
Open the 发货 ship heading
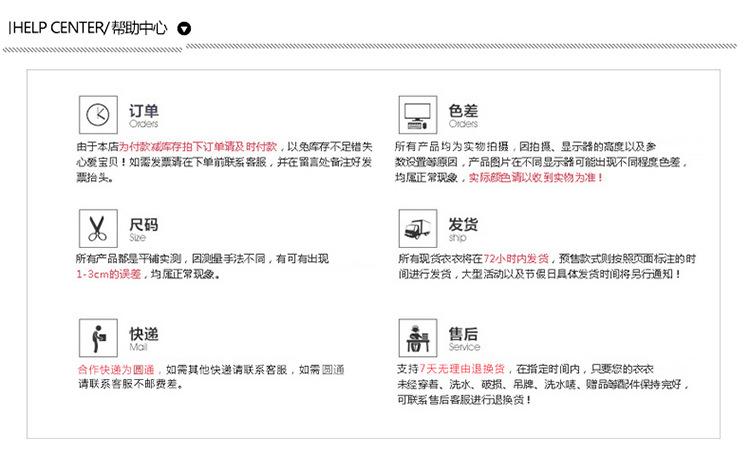coord(463,227)
